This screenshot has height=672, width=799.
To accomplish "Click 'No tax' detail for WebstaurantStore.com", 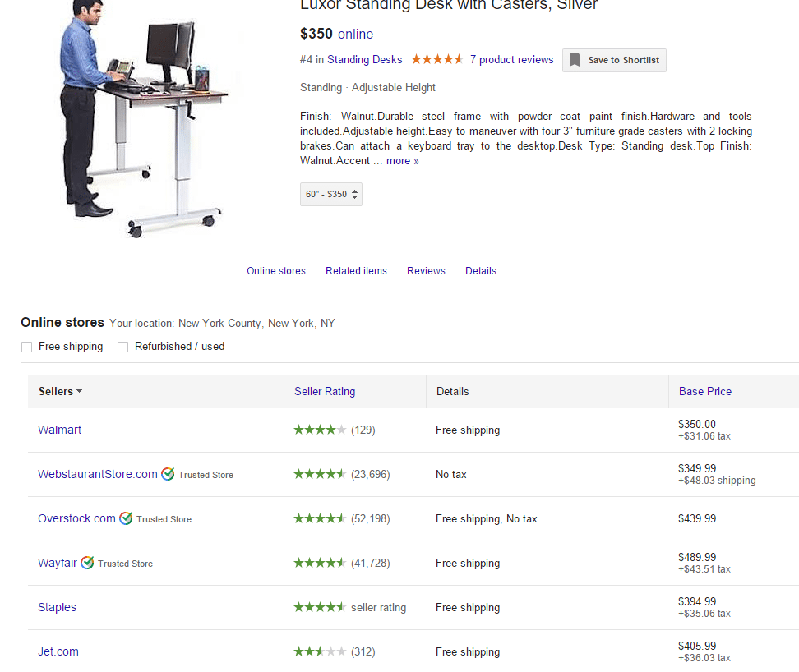I will [451, 475].
